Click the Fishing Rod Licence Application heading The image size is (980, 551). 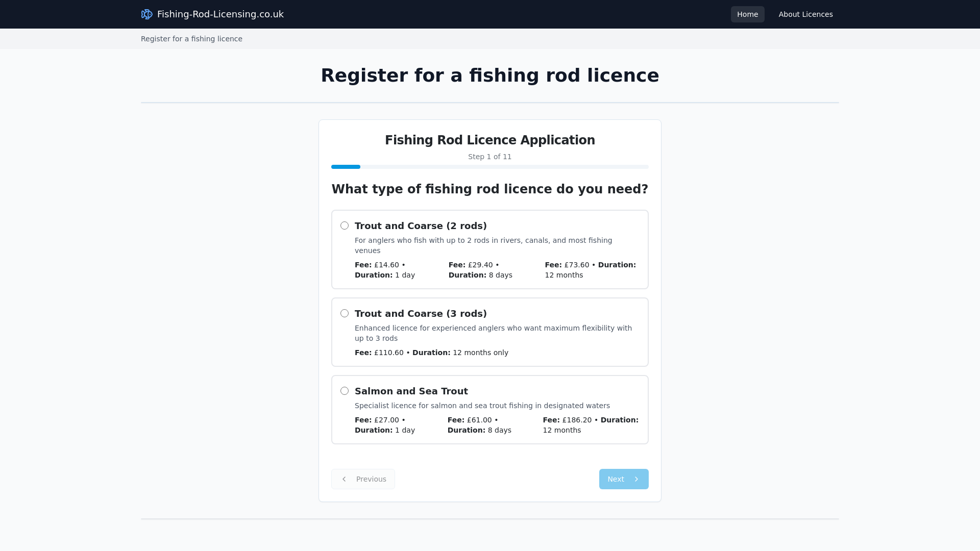point(489,139)
